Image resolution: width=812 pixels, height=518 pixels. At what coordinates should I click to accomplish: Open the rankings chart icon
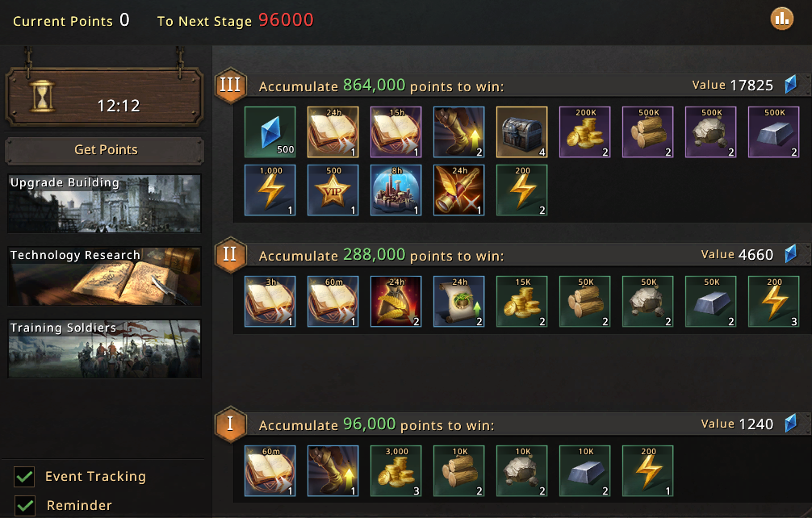(x=781, y=19)
